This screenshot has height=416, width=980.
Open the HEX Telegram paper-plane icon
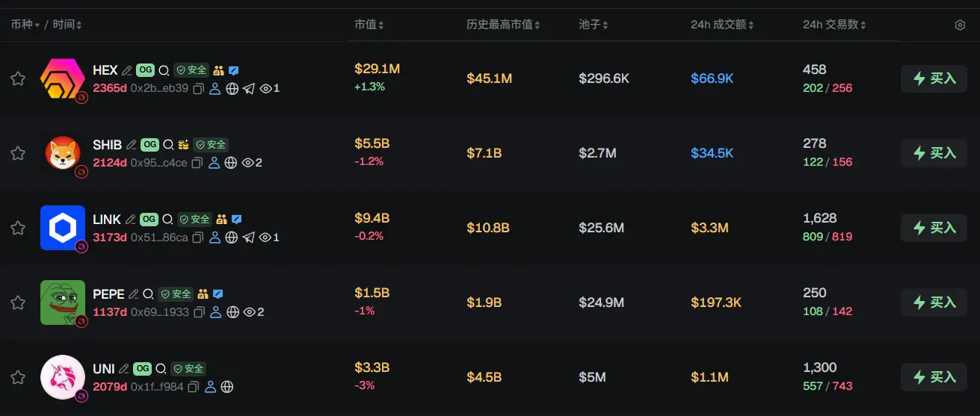point(249,89)
